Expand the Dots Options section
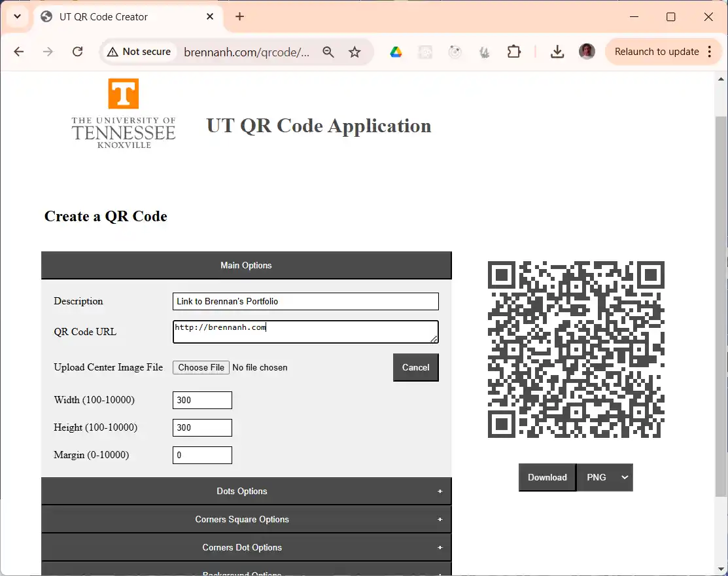The width and height of the screenshot is (728, 576). coord(246,492)
